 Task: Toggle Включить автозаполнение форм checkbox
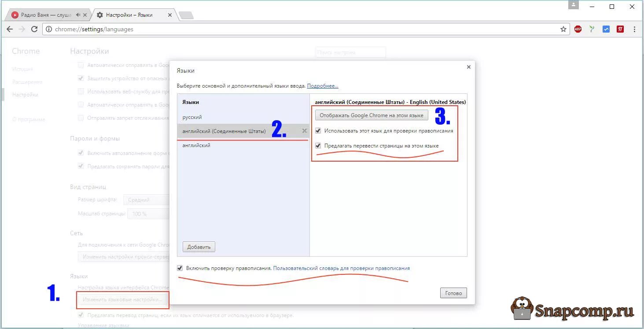(81, 153)
